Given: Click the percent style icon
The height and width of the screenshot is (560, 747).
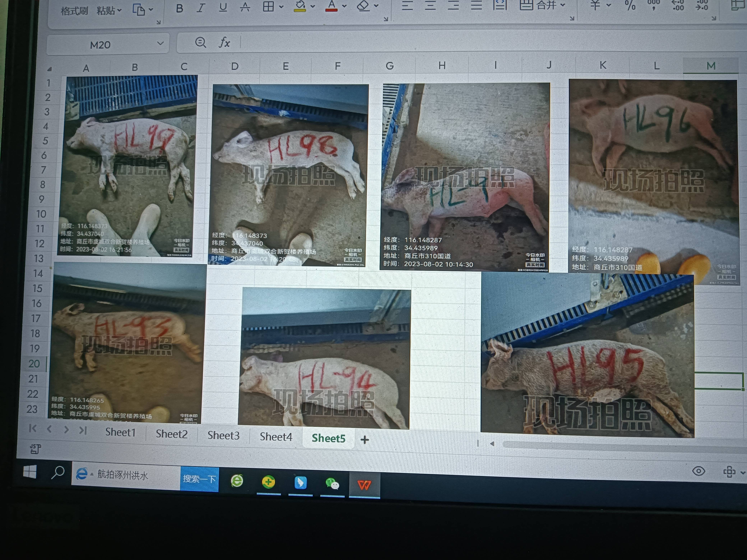Looking at the screenshot, I should pos(630,5).
